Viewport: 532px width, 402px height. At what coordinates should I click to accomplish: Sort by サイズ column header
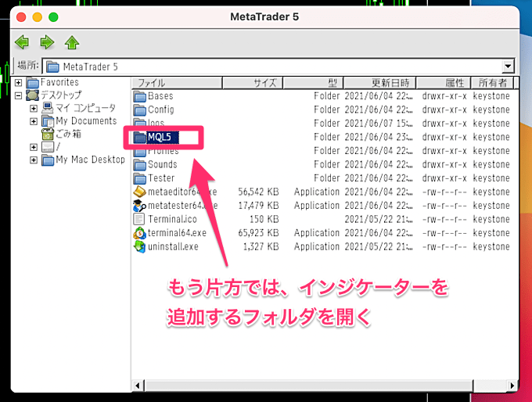(253, 83)
